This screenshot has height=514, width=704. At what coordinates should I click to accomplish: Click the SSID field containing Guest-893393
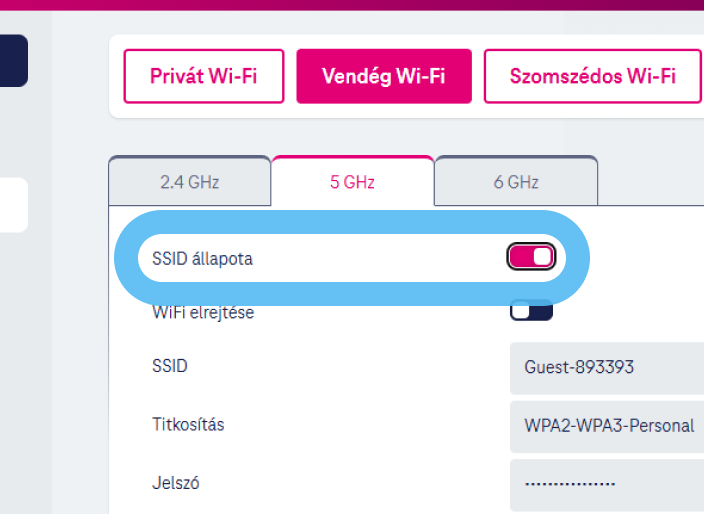click(606, 367)
